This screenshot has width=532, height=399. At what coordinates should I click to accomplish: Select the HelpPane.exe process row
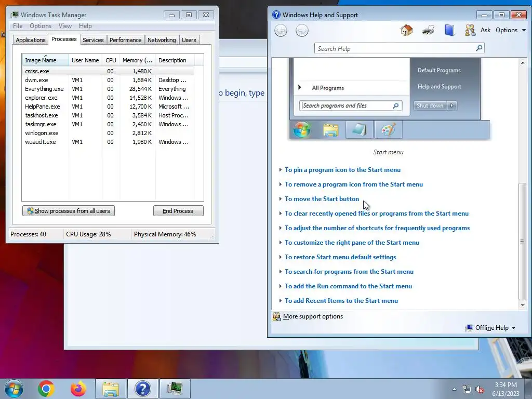[109, 107]
